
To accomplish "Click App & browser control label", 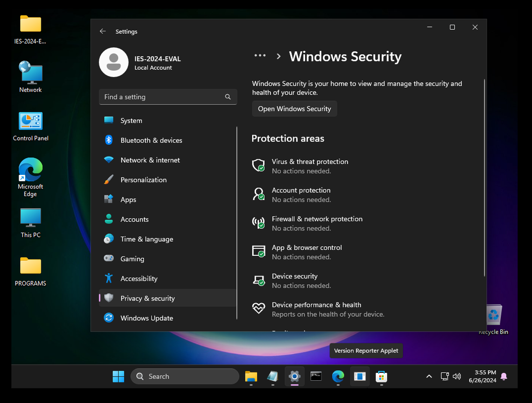I will click(x=307, y=248).
